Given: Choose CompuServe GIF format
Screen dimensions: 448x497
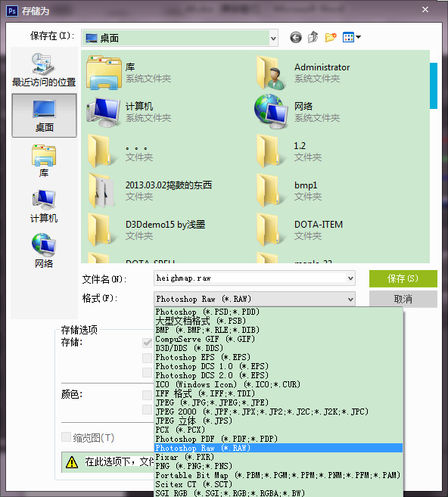Looking at the screenshot, I should pos(278,339).
